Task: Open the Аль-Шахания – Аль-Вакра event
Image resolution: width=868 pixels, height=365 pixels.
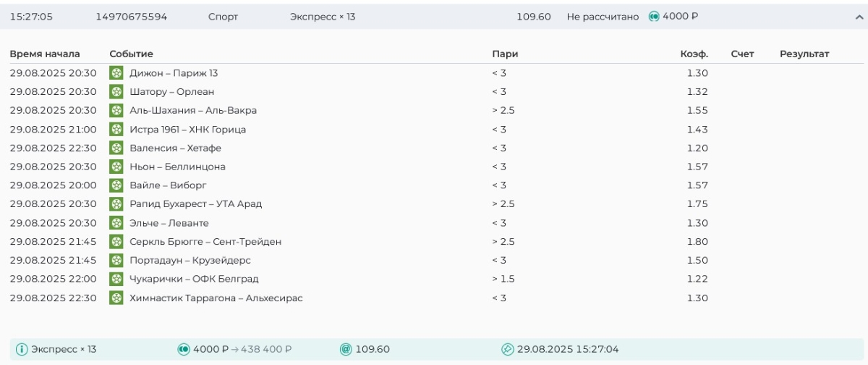Action: point(192,111)
